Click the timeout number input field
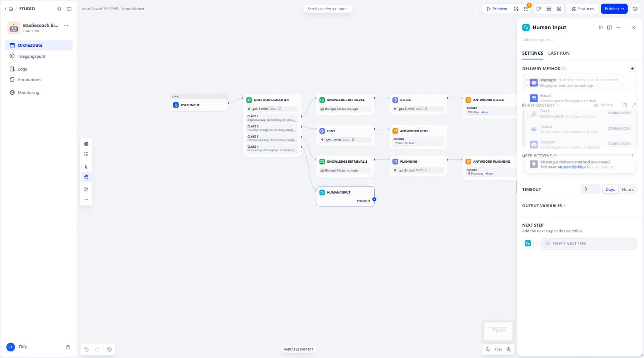Image resolution: width=644 pixels, height=358 pixels. 590,190
